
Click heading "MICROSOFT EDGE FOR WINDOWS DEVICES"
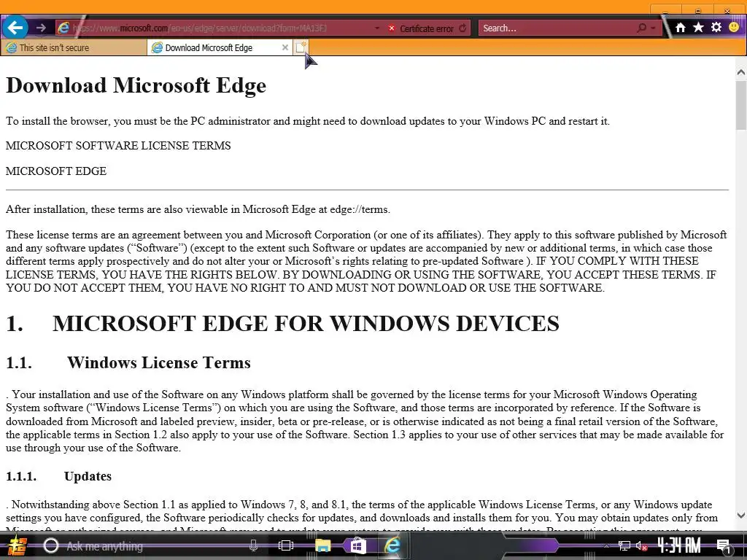[x=306, y=324]
